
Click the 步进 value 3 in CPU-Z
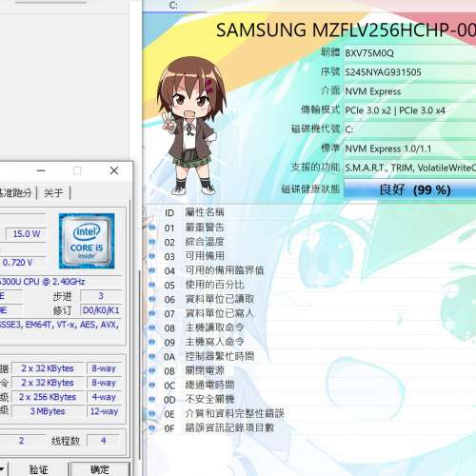101,296
